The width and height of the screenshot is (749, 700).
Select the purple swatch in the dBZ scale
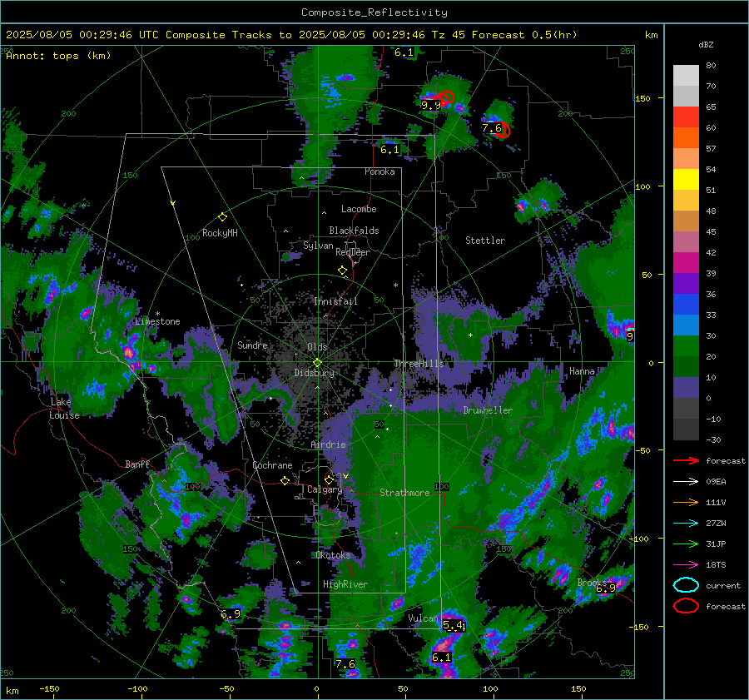point(686,283)
